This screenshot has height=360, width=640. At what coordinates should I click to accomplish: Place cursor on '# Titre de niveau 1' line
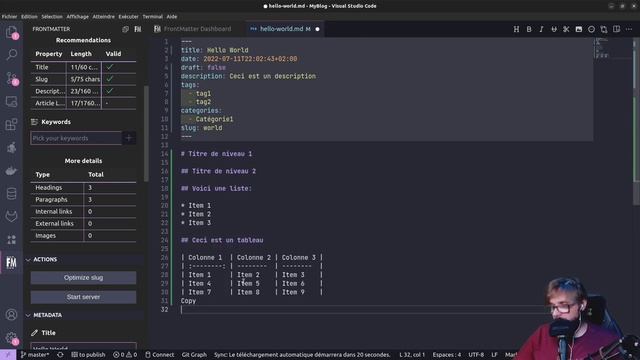pos(216,154)
